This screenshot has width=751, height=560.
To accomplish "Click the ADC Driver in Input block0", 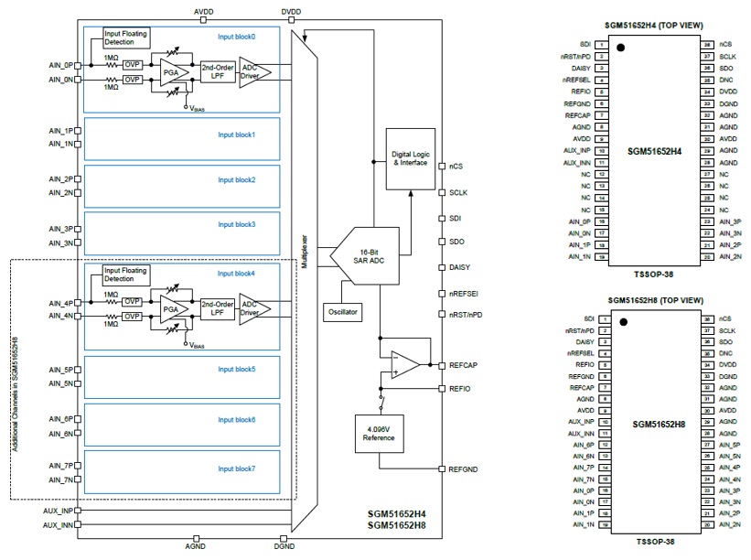I will (254, 72).
